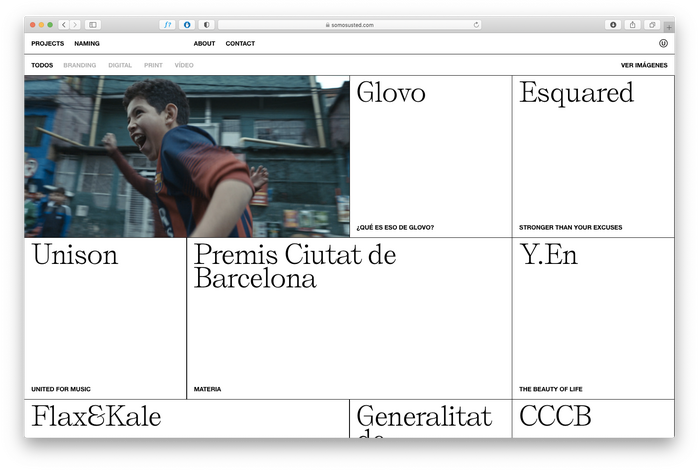Go to the CONTACT page
Screen dimensions: 699x470
(240, 43)
